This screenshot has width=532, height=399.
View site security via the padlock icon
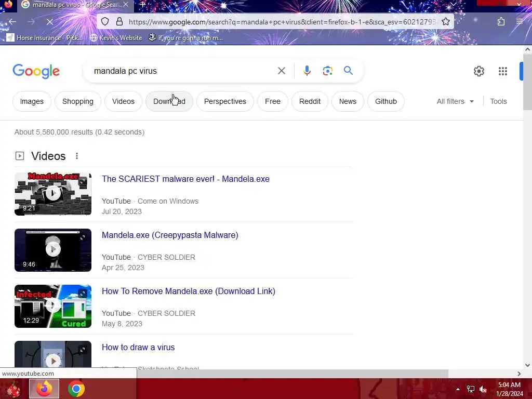pyautogui.click(x=119, y=22)
